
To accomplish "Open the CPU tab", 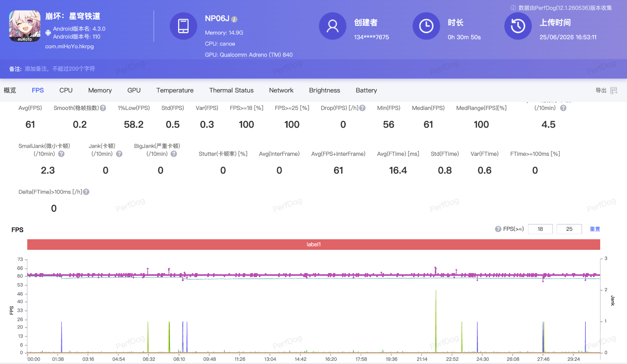I will [66, 90].
